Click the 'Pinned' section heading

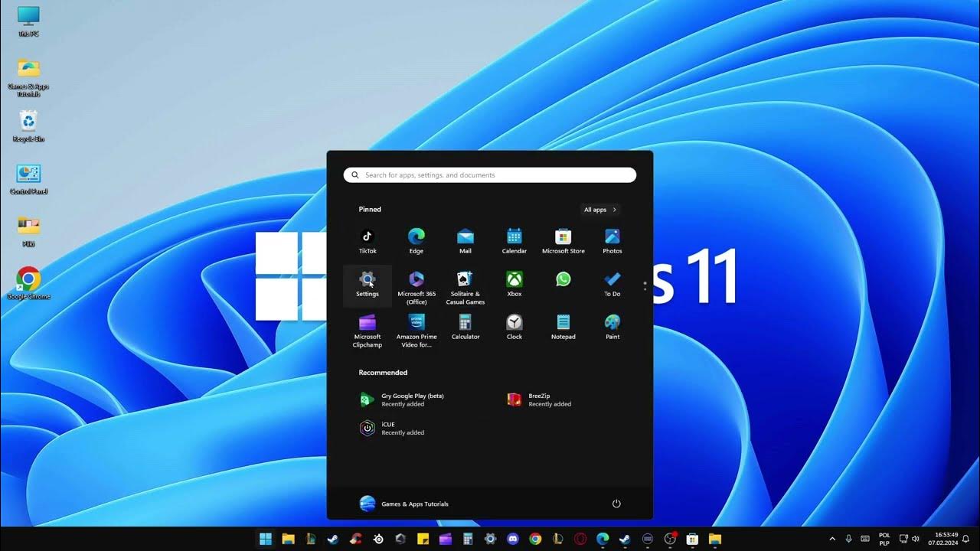coord(370,210)
